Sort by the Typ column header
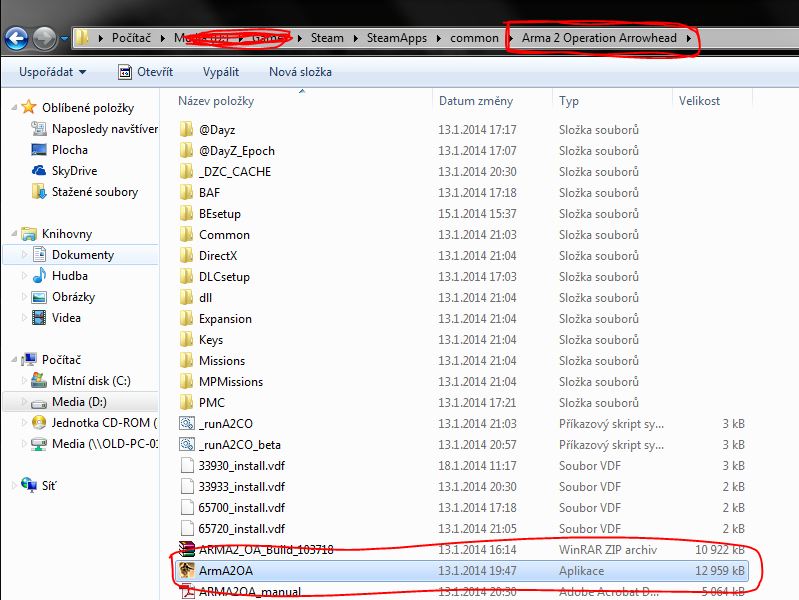Screen dimensions: 799x600 click(612, 100)
